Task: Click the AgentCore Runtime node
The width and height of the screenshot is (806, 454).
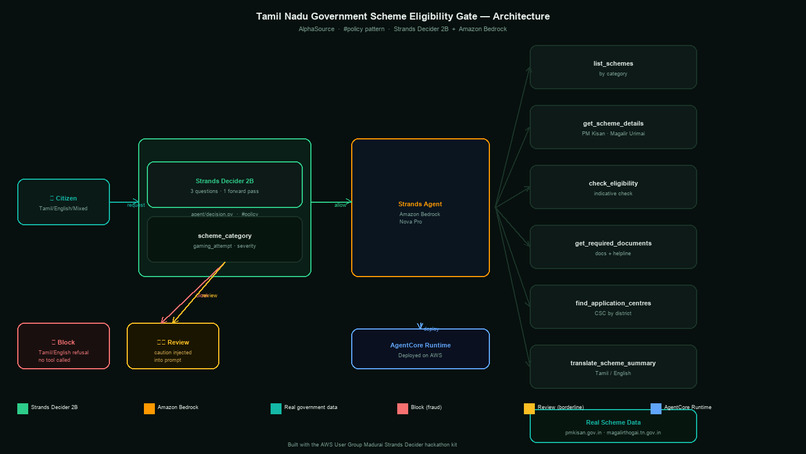Action: click(x=420, y=349)
